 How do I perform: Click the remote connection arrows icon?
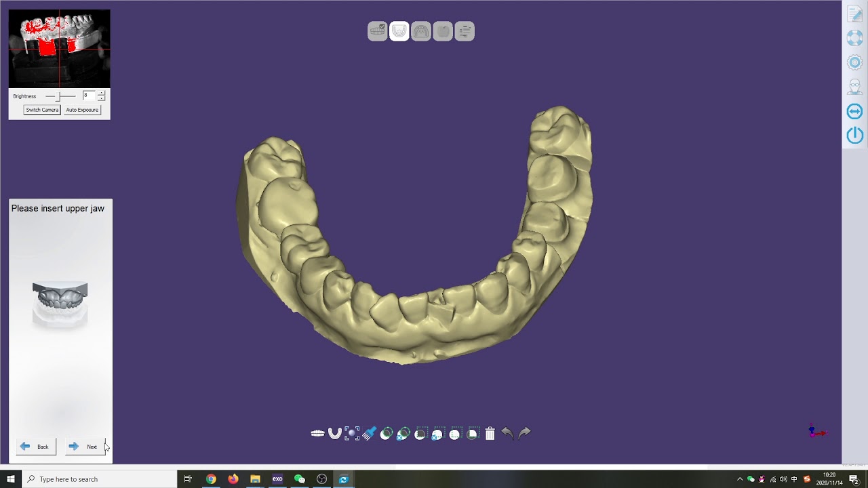pyautogui.click(x=855, y=111)
